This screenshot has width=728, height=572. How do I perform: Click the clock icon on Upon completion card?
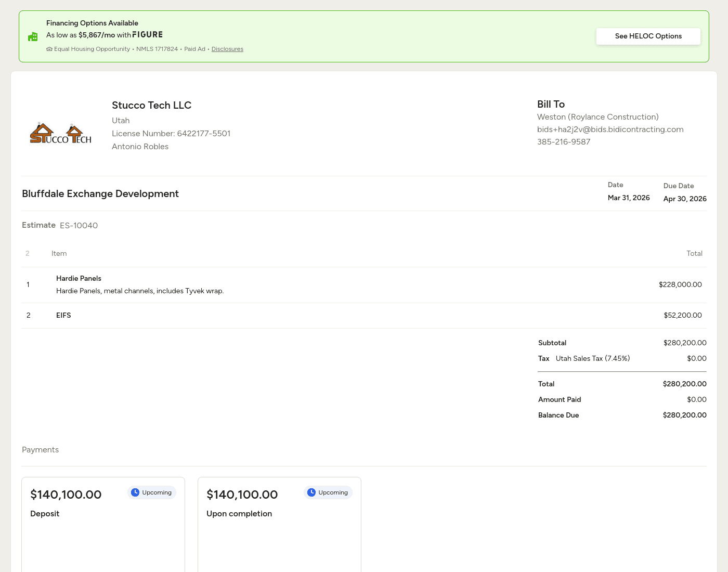311,492
